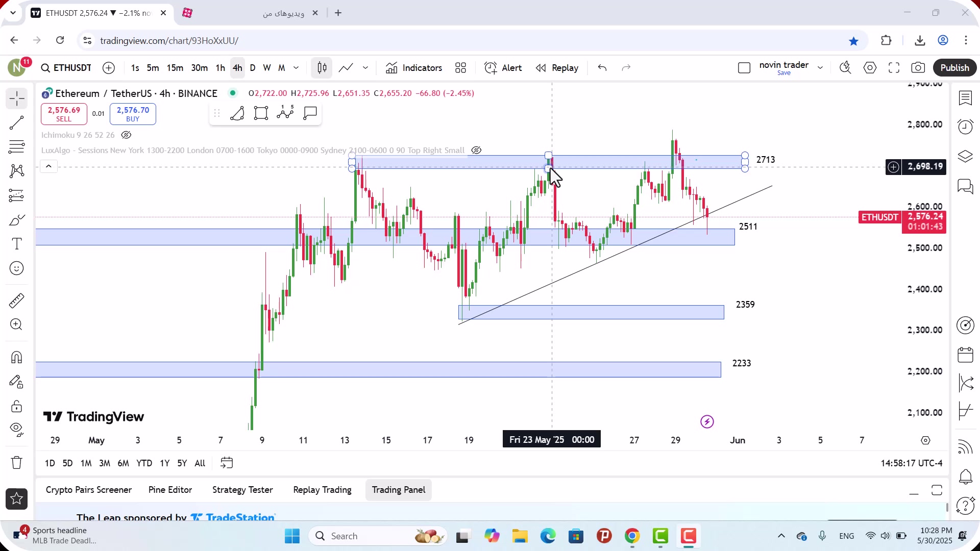Remove drawings with the trash icon

point(17,462)
